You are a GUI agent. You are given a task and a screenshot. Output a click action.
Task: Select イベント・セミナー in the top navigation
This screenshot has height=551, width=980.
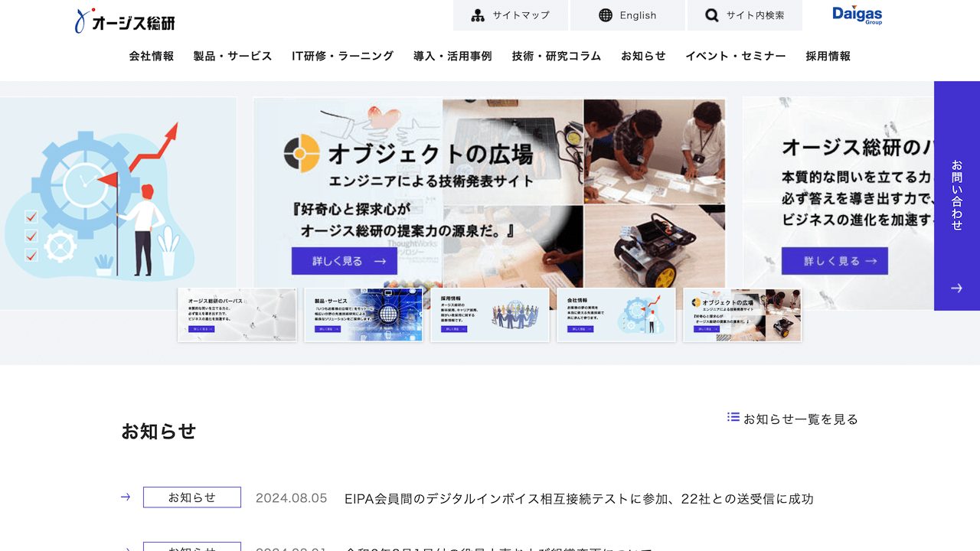[x=737, y=55]
